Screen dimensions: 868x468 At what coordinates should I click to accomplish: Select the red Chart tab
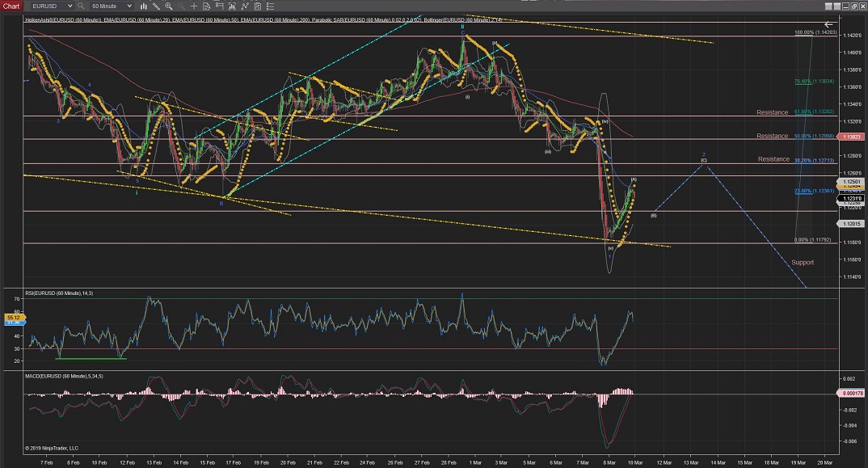pyautogui.click(x=11, y=6)
